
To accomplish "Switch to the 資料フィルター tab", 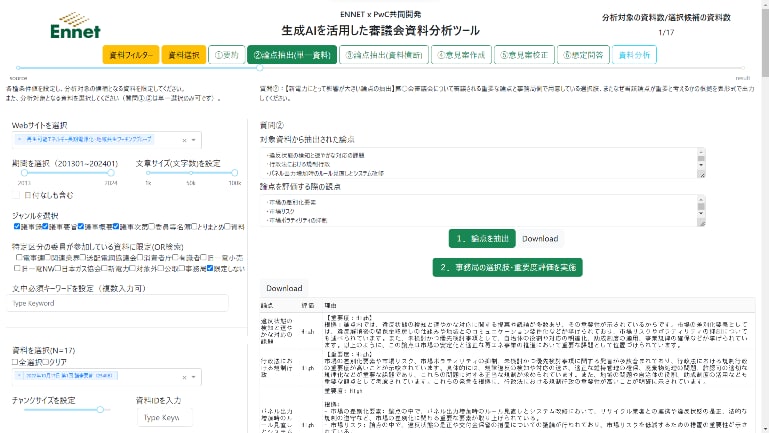I will click(130, 55).
